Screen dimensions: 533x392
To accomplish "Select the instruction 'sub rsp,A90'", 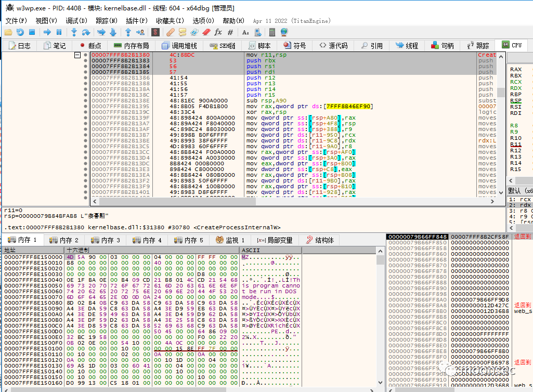I will tap(266, 101).
